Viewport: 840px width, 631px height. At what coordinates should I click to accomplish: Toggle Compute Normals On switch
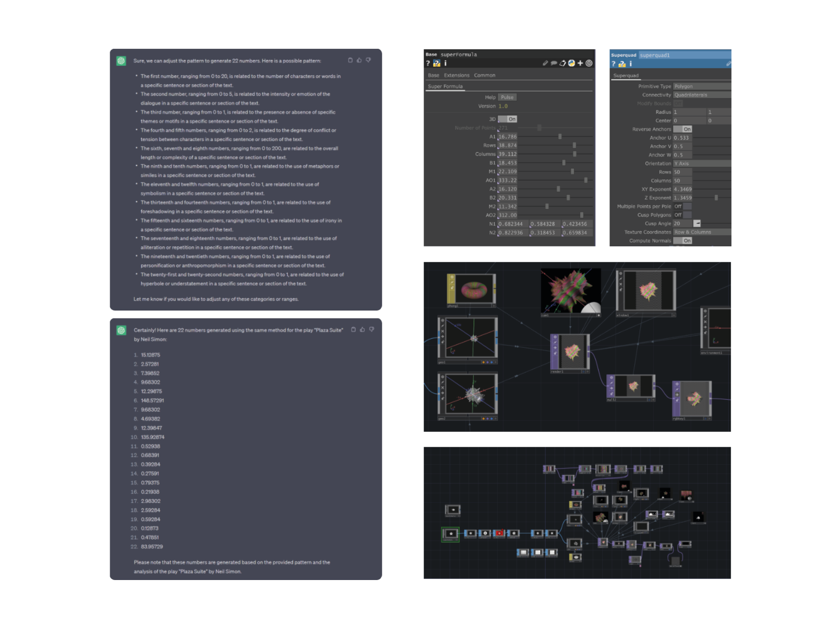click(x=683, y=241)
